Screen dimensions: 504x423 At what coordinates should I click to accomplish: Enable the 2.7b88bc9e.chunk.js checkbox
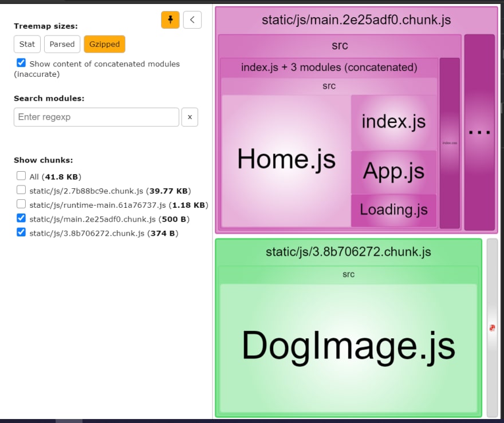21,190
